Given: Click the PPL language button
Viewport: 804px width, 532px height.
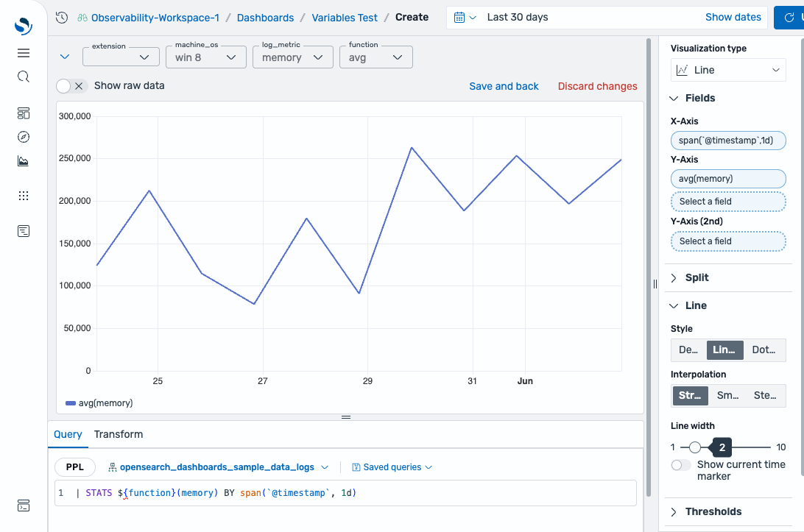Looking at the screenshot, I should pos(75,467).
